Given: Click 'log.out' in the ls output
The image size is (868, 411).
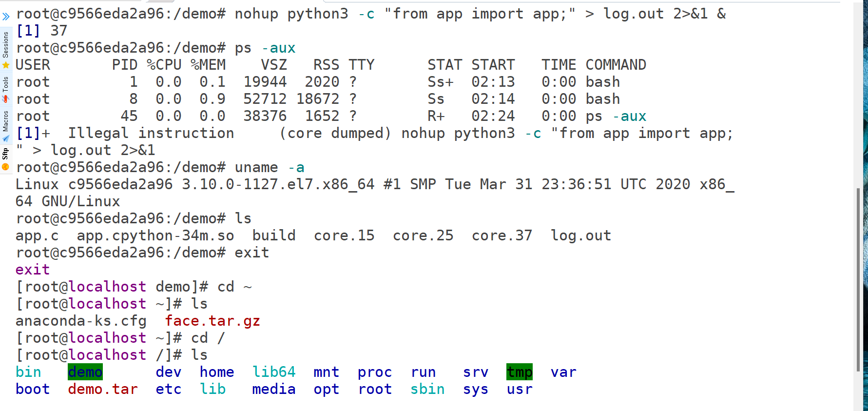Looking at the screenshot, I should tap(581, 235).
